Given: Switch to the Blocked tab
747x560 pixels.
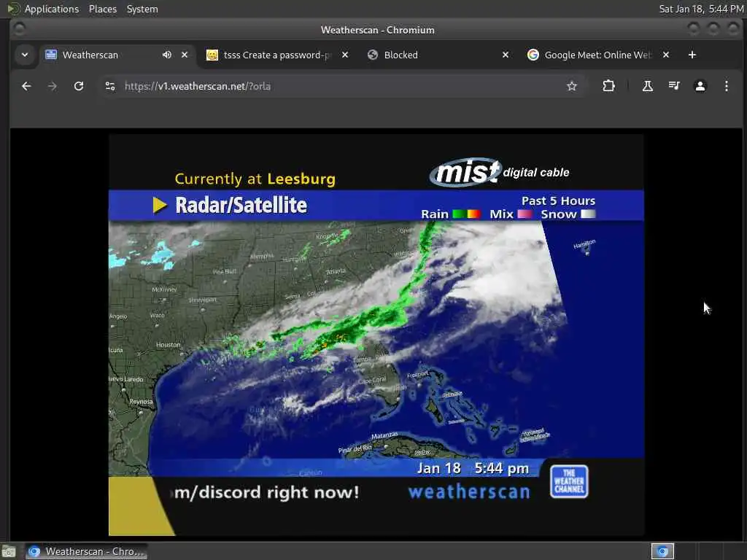Looking at the screenshot, I should click(x=438, y=55).
